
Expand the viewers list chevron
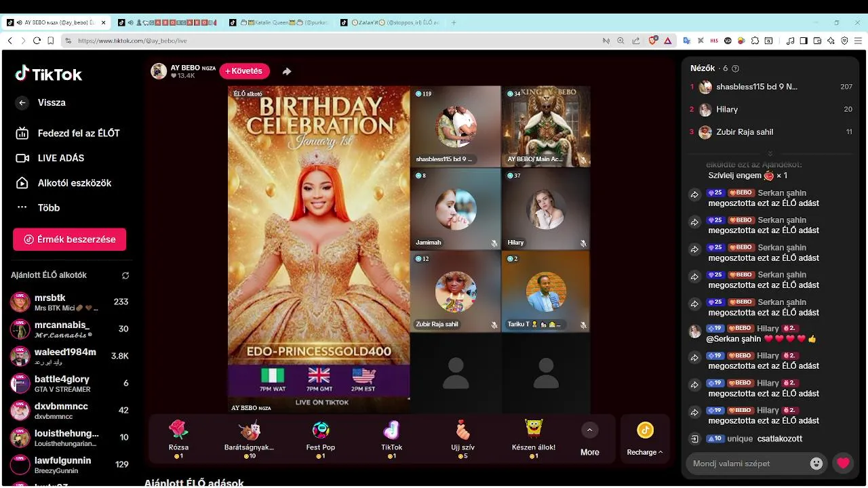[770, 154]
